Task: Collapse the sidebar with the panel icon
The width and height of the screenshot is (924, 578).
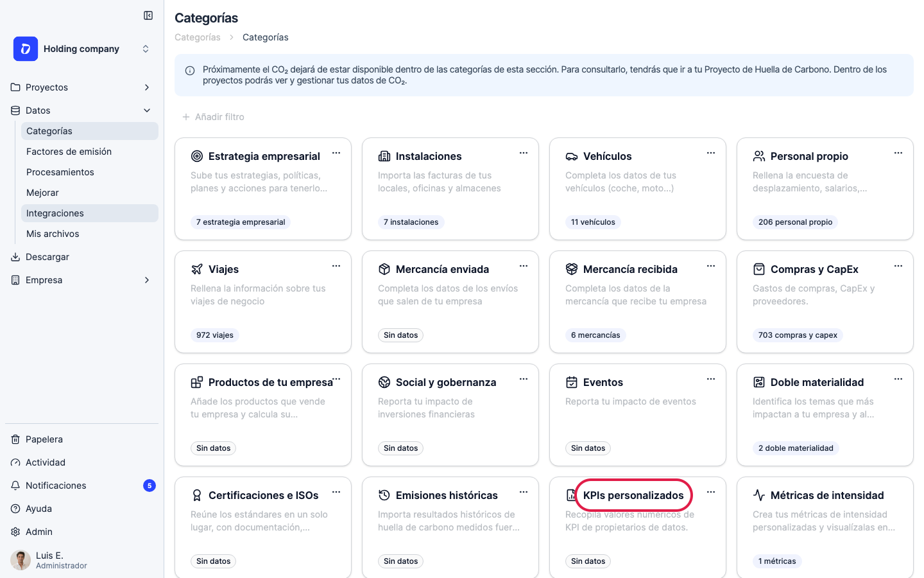Action: [x=148, y=15]
